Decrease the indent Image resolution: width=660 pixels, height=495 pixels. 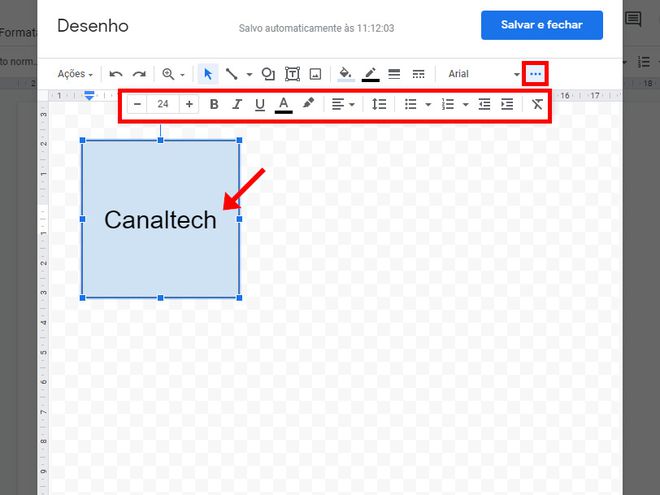click(484, 104)
